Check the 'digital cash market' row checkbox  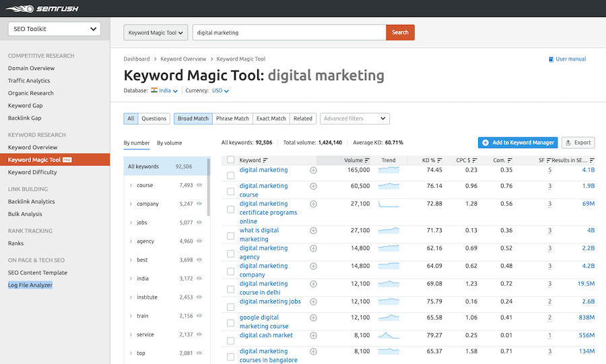231,341
